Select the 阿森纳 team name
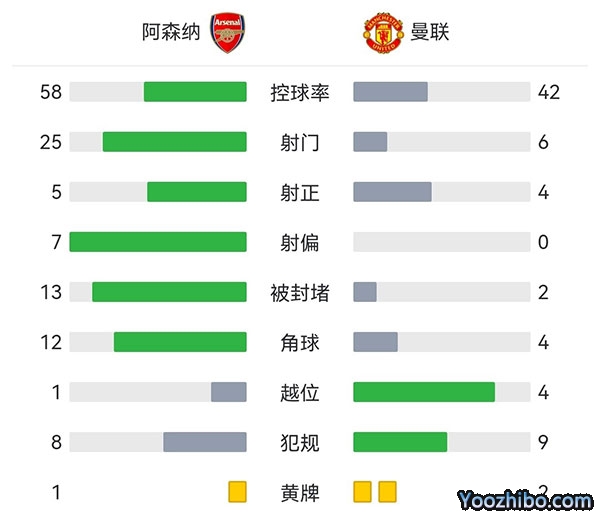This screenshot has width=600, height=516. click(x=171, y=32)
